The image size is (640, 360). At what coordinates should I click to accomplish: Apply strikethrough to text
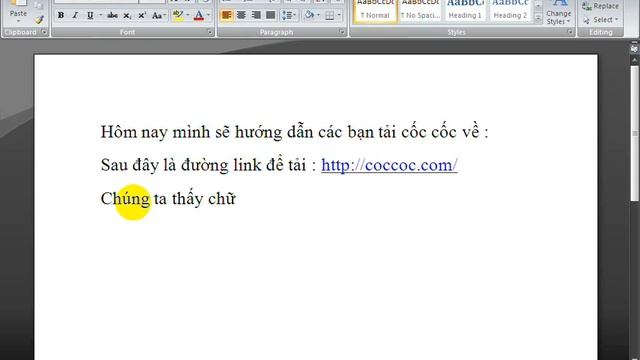(x=112, y=16)
